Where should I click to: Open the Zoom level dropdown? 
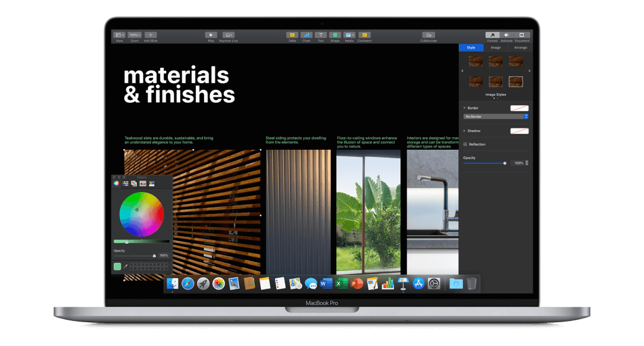(135, 35)
